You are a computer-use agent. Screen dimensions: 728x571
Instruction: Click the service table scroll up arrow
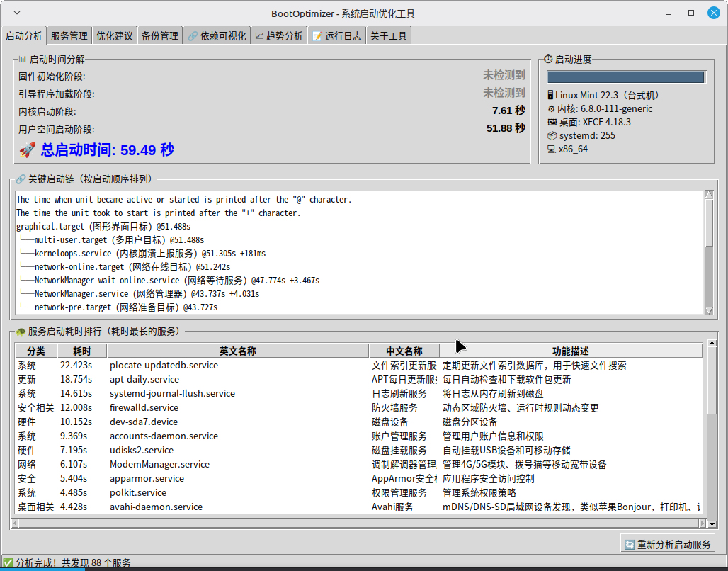point(712,343)
